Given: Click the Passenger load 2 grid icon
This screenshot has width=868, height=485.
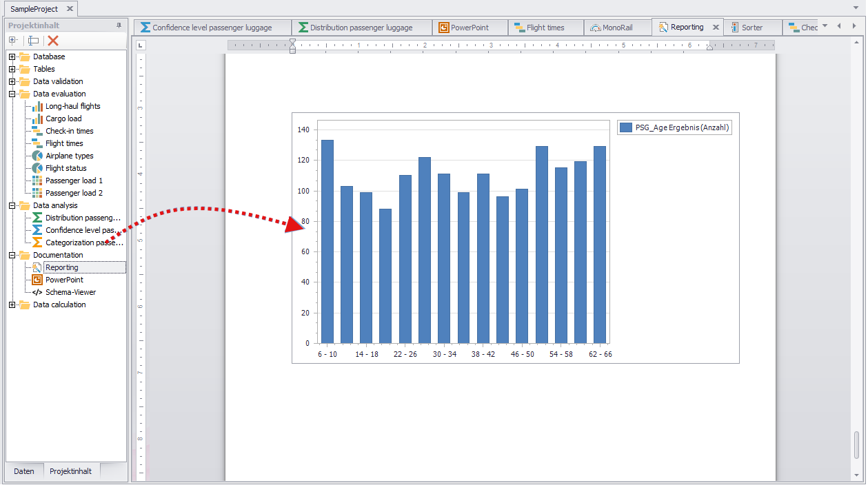Looking at the screenshot, I should tap(37, 193).
